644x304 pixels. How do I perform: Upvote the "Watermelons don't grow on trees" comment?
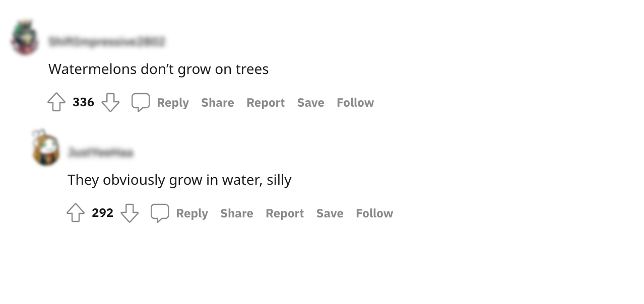click(x=56, y=103)
